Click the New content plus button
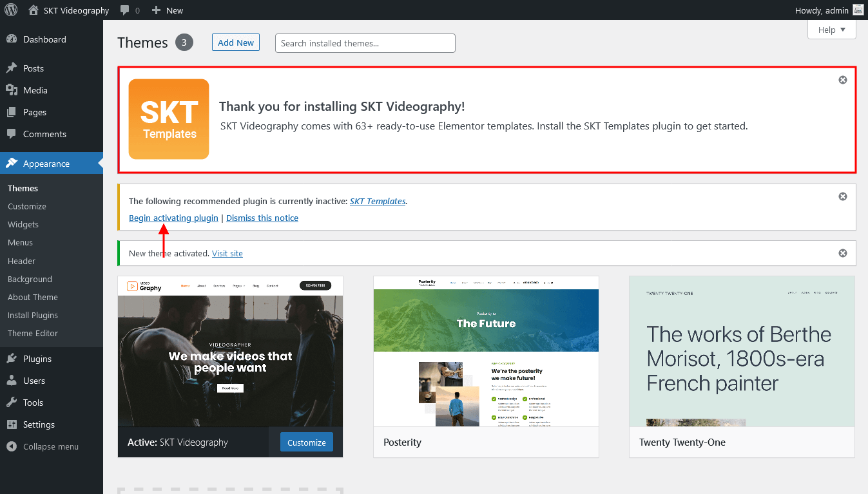Screen dimensions: 868x494 [x=167, y=10]
